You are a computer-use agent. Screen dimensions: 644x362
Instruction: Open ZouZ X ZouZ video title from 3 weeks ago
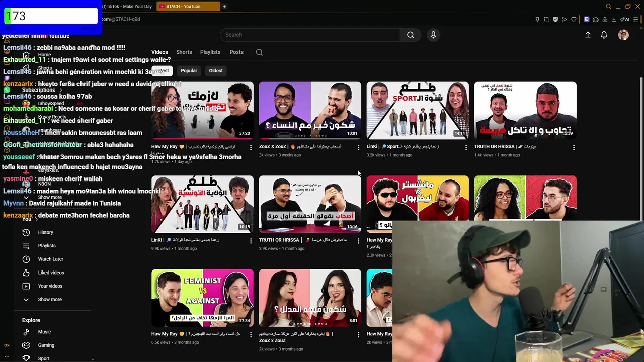click(x=300, y=147)
